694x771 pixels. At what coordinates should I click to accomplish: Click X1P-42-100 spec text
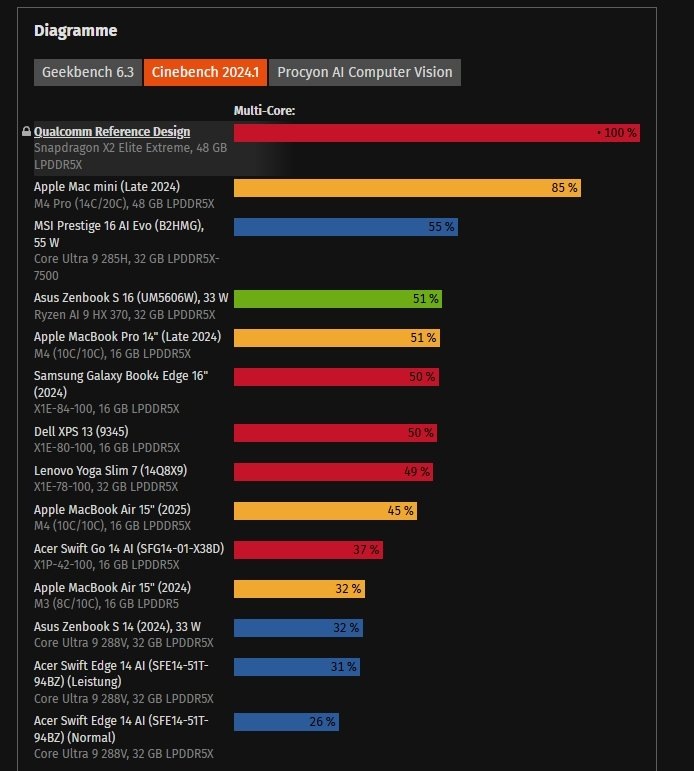pos(106,565)
